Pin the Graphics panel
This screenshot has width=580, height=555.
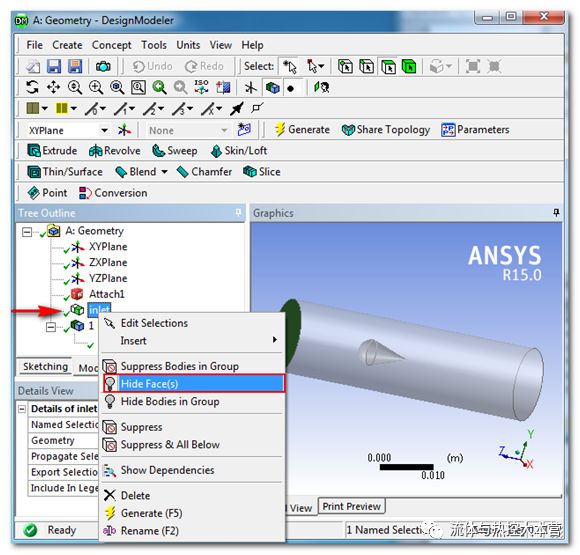click(x=556, y=212)
